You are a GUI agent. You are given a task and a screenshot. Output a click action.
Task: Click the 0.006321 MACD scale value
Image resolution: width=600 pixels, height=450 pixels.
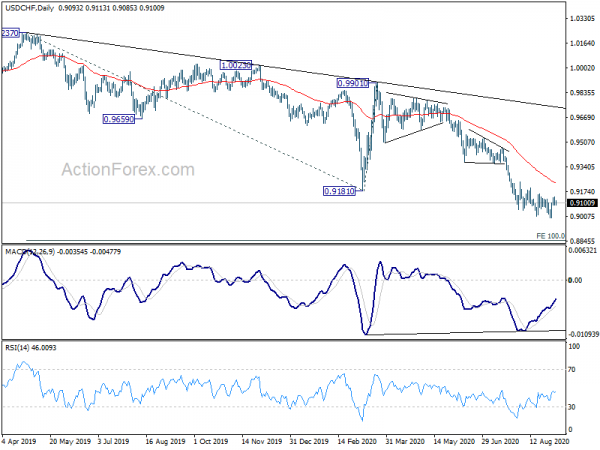(x=582, y=251)
